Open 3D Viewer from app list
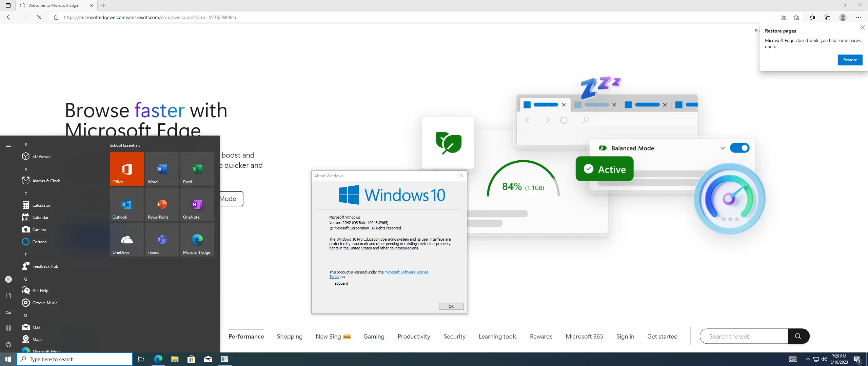Image resolution: width=868 pixels, height=366 pixels. pyautogui.click(x=41, y=157)
